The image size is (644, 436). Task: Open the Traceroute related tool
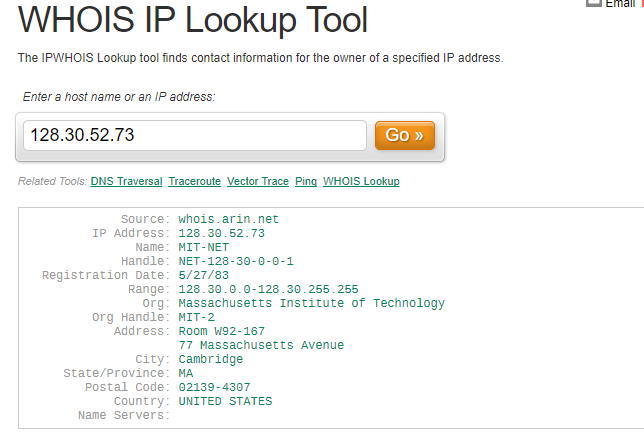tap(194, 181)
